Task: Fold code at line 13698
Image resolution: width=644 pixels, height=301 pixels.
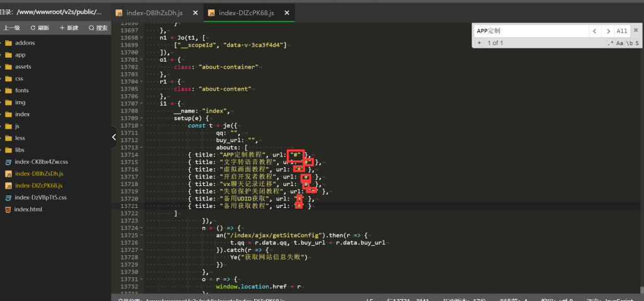Action: click(142, 37)
